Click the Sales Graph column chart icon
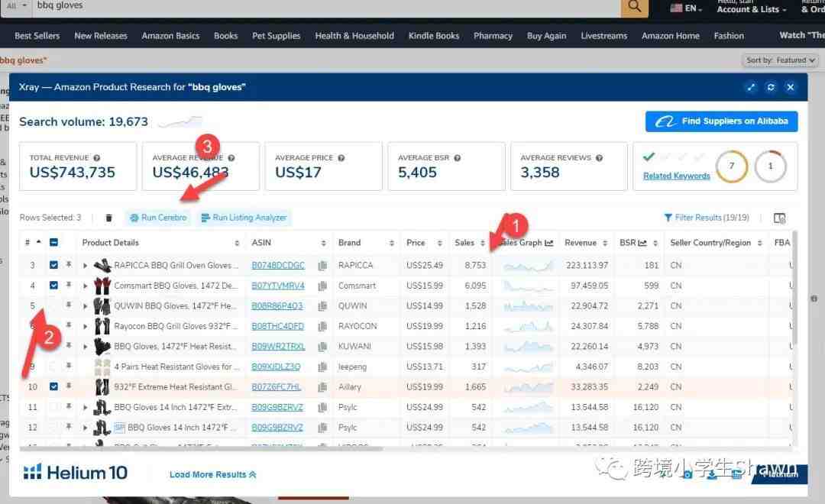825x504 pixels. [x=548, y=243]
